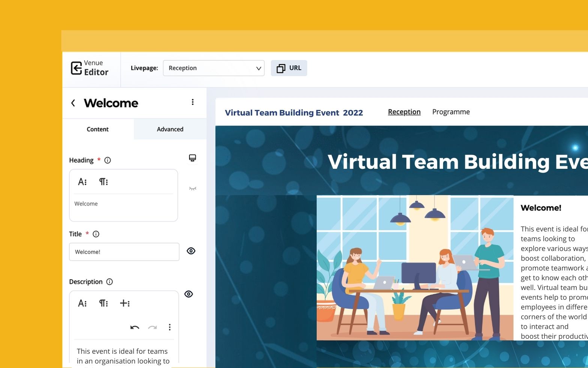
Task: Click the undo arrow in the Description editor
Action: (134, 327)
